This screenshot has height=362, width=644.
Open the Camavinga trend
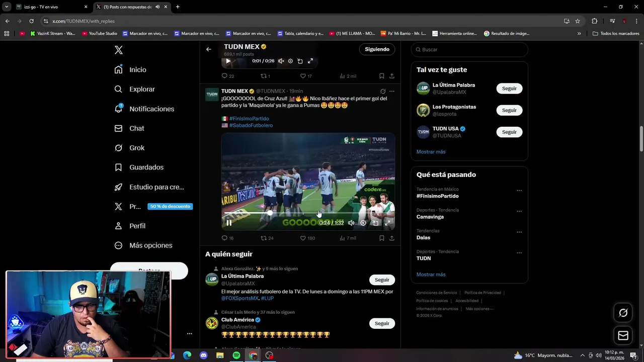coord(430,217)
